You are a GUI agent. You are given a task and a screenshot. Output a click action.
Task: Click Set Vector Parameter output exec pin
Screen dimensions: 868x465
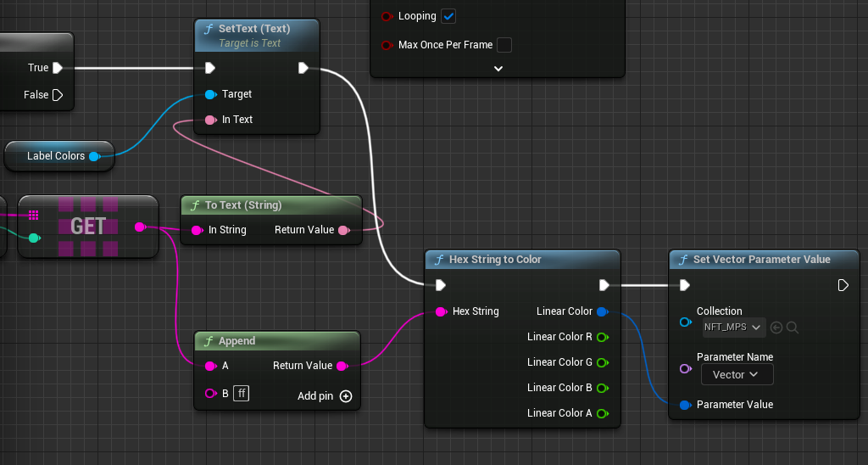tap(843, 285)
